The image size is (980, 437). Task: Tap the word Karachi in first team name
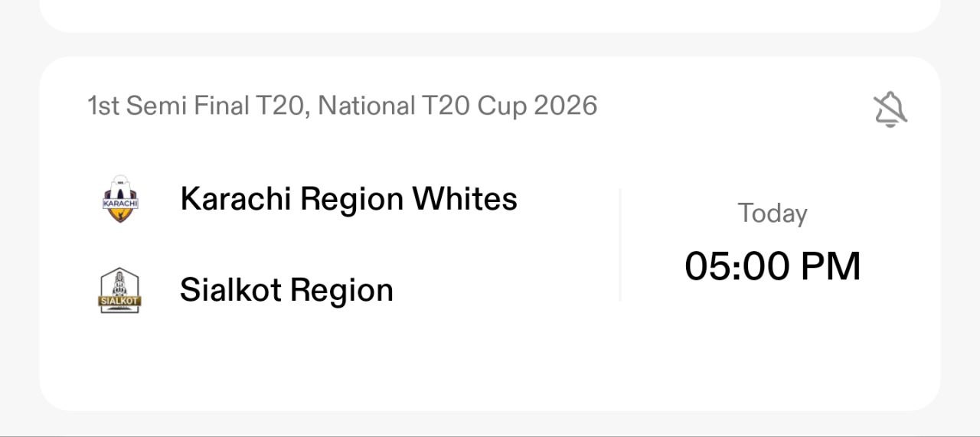235,199
